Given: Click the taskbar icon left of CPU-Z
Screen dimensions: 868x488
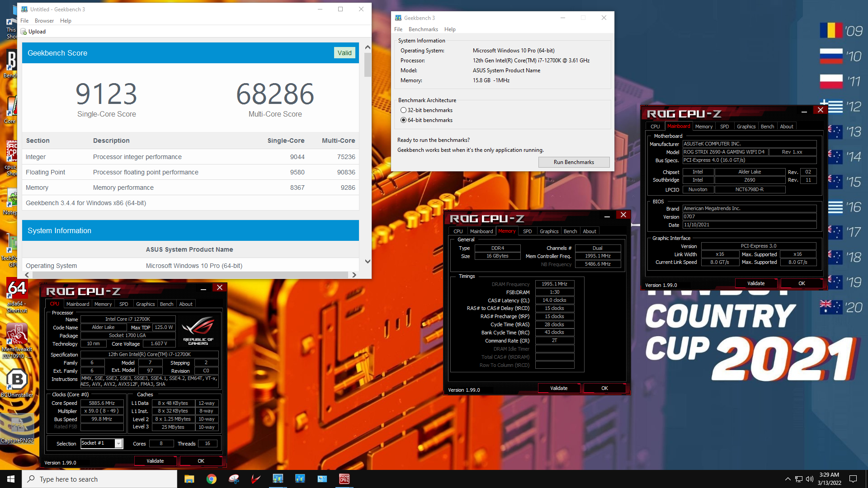Looking at the screenshot, I should (322, 479).
